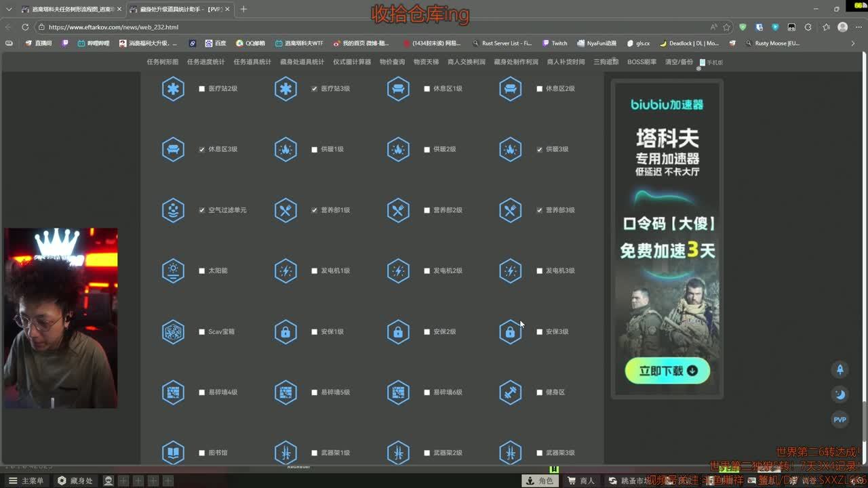Open the 任务树形图 menu item
868x488 pixels.
[x=163, y=62]
